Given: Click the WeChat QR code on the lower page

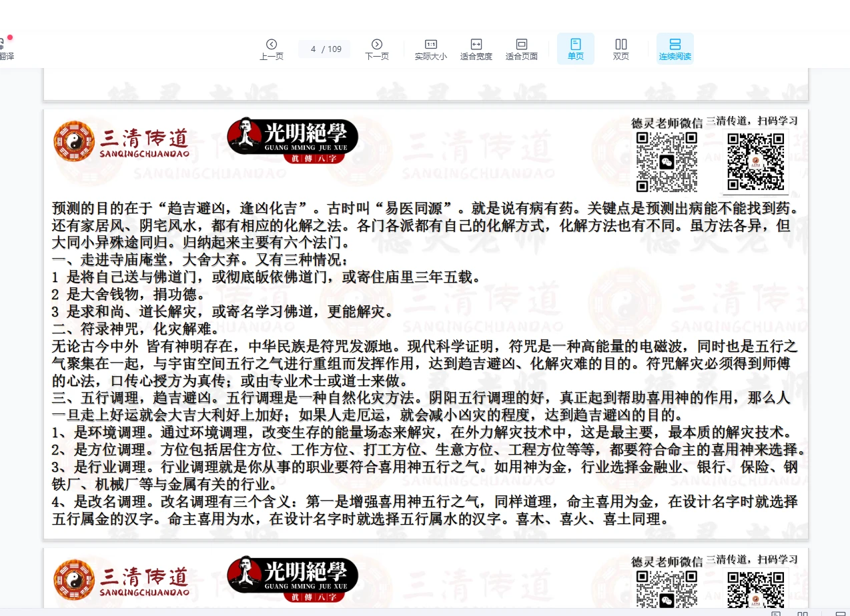Looking at the screenshot, I should coord(666,590).
